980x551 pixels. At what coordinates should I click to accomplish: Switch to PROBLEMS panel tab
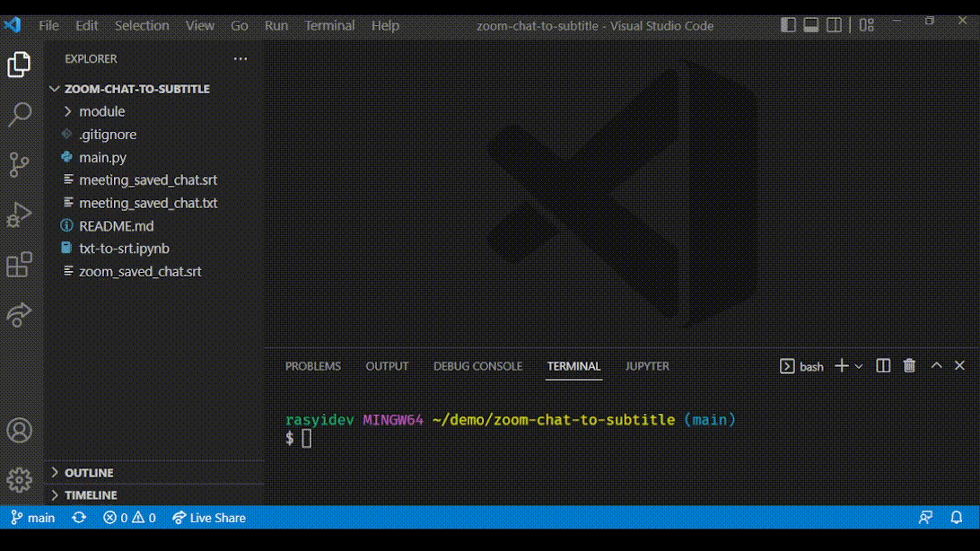(313, 366)
